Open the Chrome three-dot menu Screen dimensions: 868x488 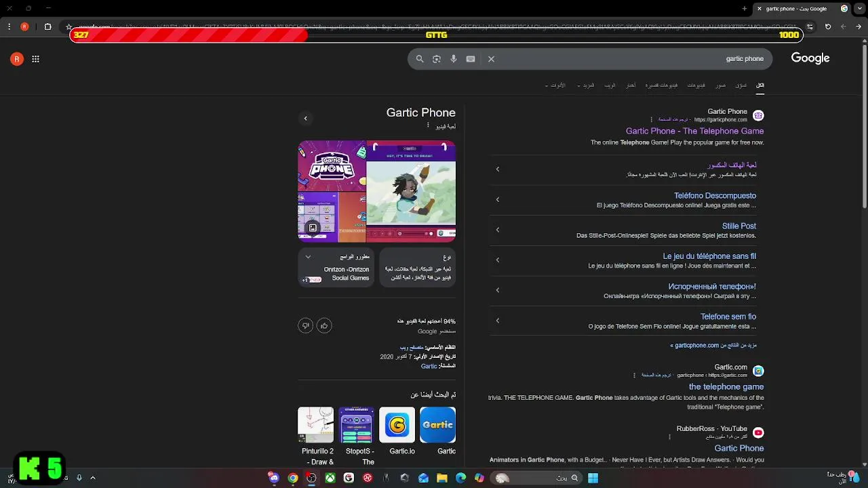coord(9,27)
